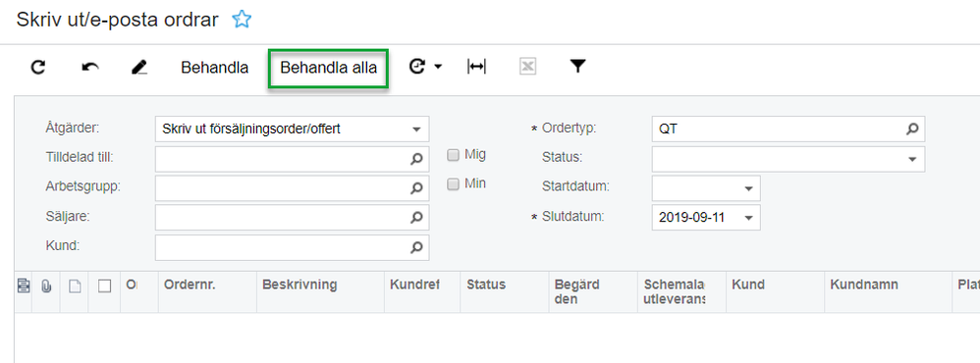Enable the Mig checkbox

coord(453,155)
